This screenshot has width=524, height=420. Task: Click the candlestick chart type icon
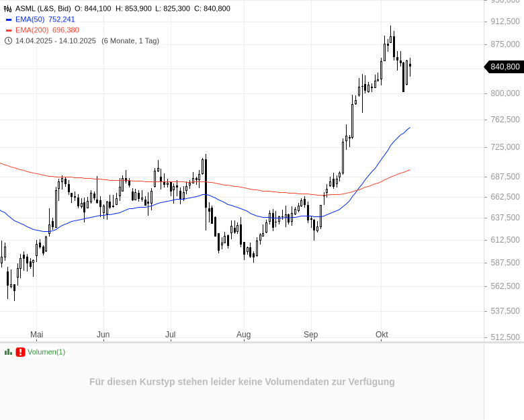click(x=8, y=9)
